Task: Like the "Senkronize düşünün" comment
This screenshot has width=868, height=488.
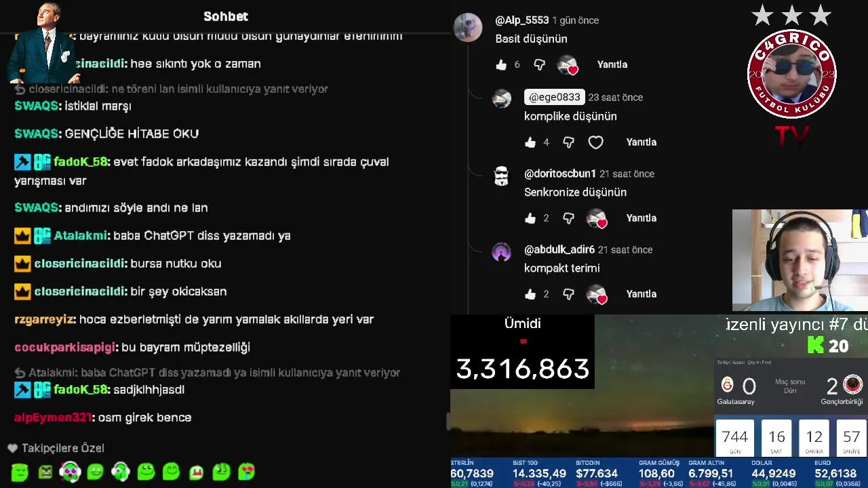Action: pos(530,218)
